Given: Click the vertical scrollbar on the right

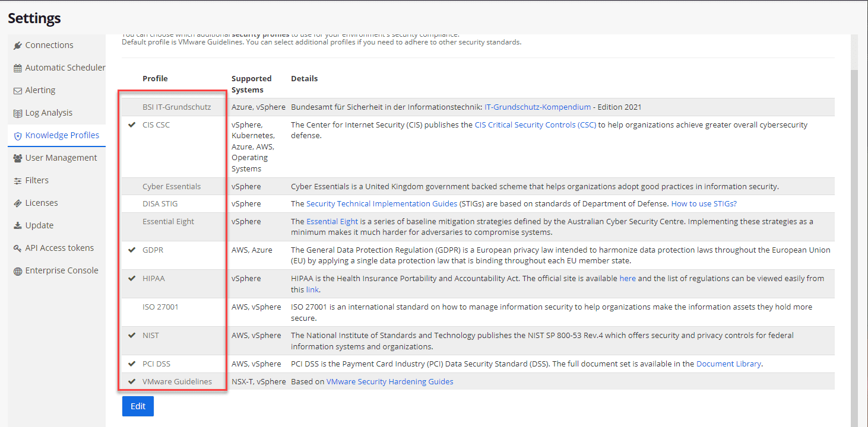Looking at the screenshot, I should tap(854, 237).
